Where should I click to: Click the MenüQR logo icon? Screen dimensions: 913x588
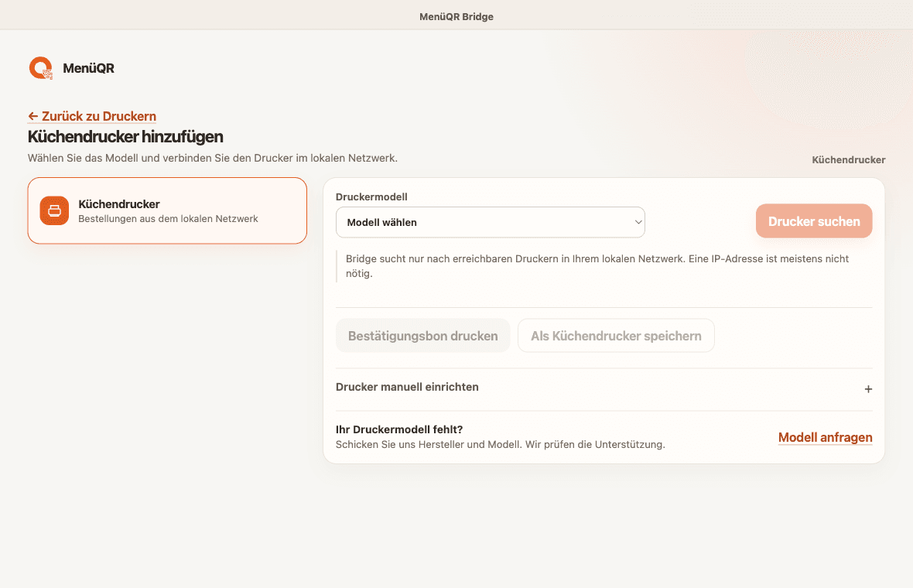click(41, 68)
